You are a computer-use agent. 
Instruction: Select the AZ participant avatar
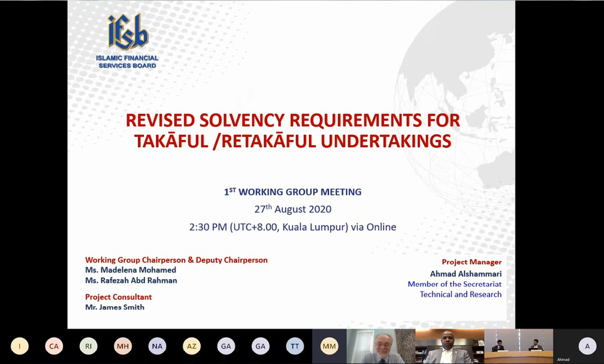point(192,346)
